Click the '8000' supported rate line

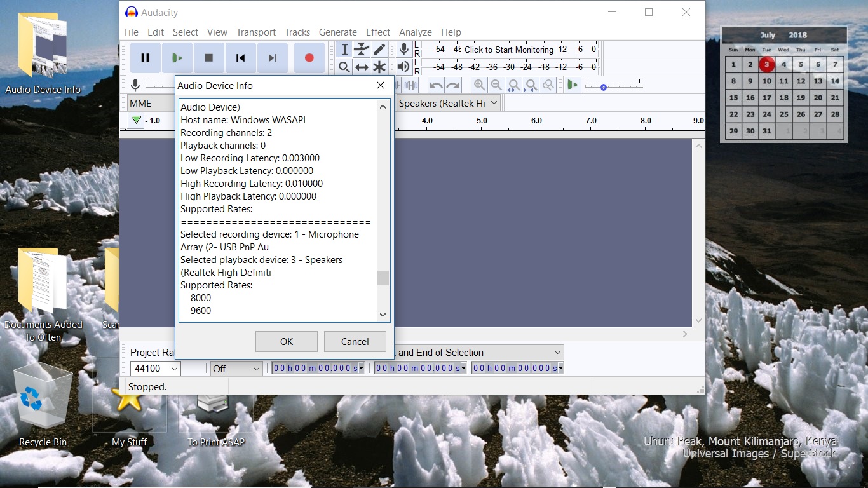pyautogui.click(x=201, y=297)
